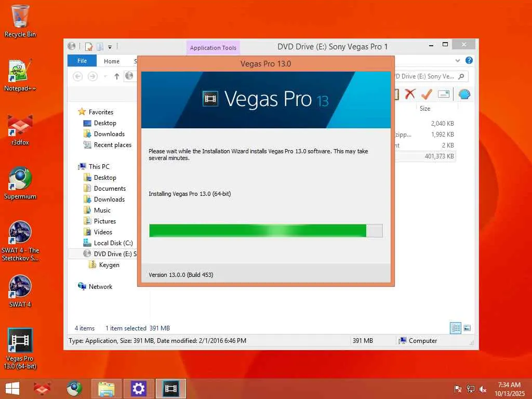Screen dimensions: 532x399
Task: Select Pictures under This PC
Action: (x=104, y=221)
